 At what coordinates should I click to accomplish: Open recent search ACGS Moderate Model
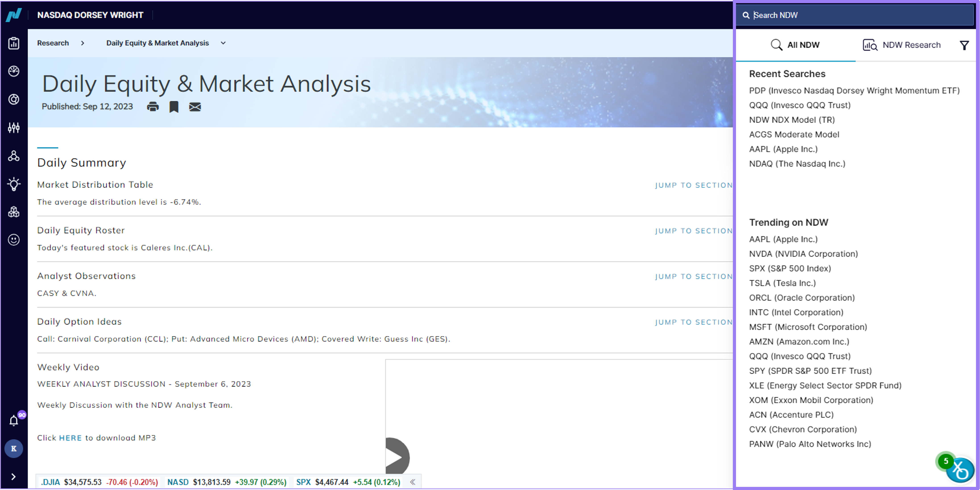pos(794,134)
